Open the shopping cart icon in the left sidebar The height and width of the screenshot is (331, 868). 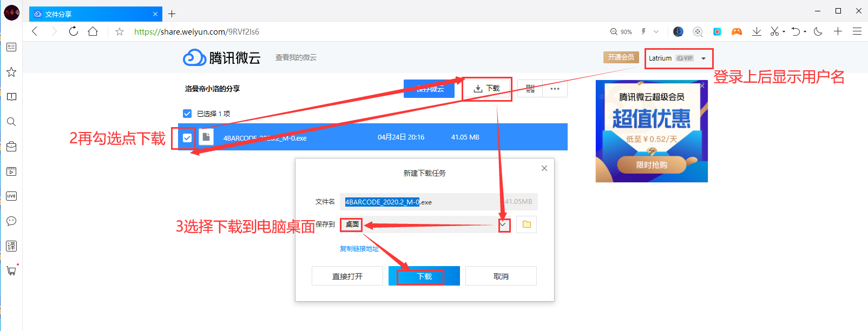click(11, 270)
